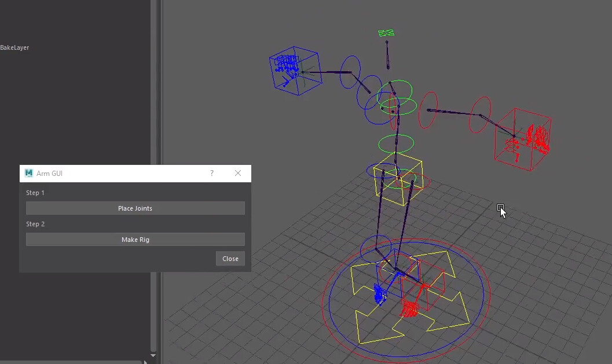Select the red shoulder circle control
This screenshot has height=364, width=612.
point(428,111)
